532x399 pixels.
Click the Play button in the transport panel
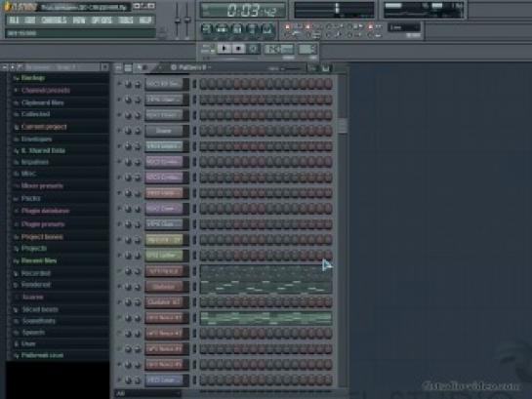click(224, 49)
